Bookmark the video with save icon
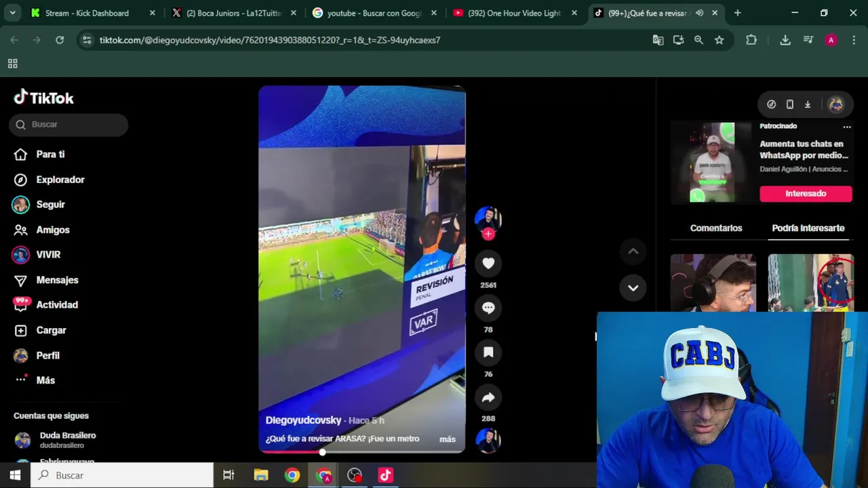This screenshot has width=868, height=488. tap(488, 352)
